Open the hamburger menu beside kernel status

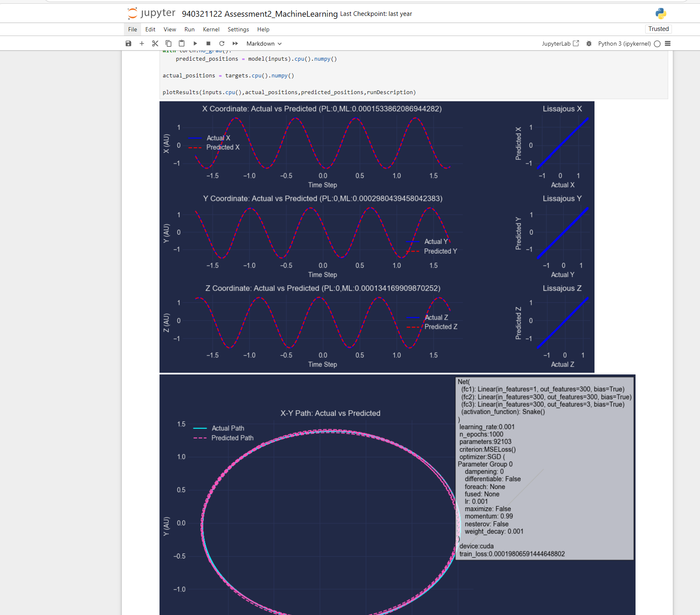[668, 43]
